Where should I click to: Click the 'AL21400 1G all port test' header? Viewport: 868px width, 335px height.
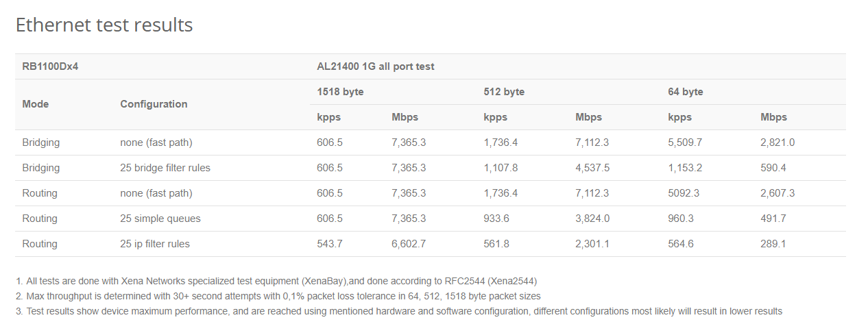pos(375,66)
